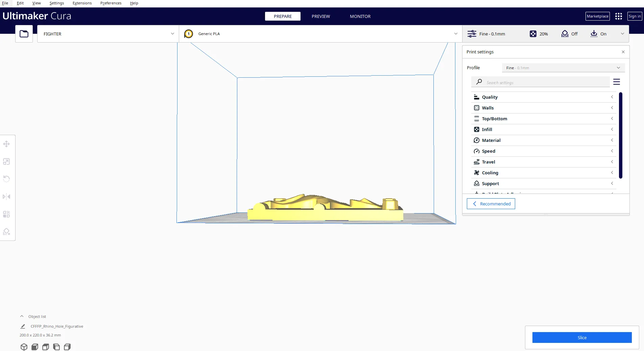Click the adhesion On indicator

pyautogui.click(x=598, y=34)
